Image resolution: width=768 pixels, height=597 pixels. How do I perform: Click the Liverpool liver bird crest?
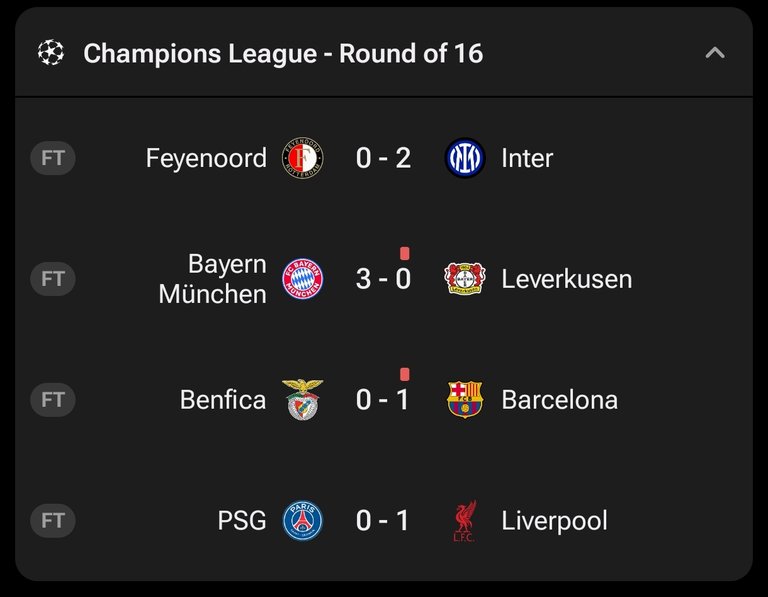(x=464, y=521)
